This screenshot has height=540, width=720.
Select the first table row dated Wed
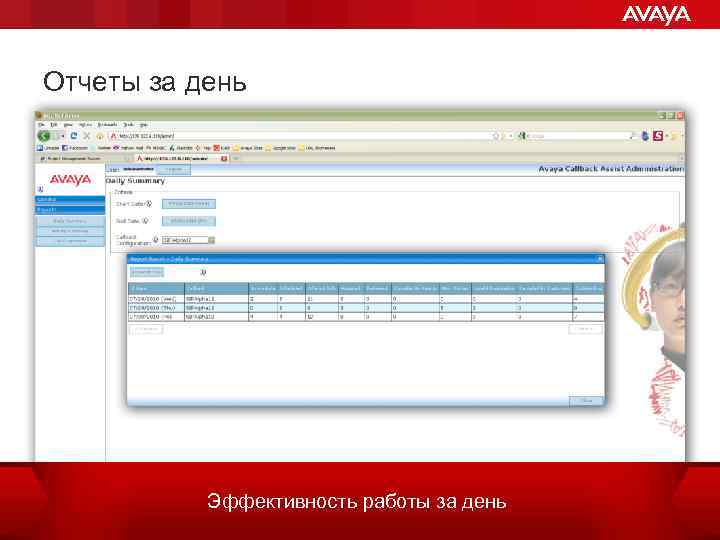click(x=366, y=299)
